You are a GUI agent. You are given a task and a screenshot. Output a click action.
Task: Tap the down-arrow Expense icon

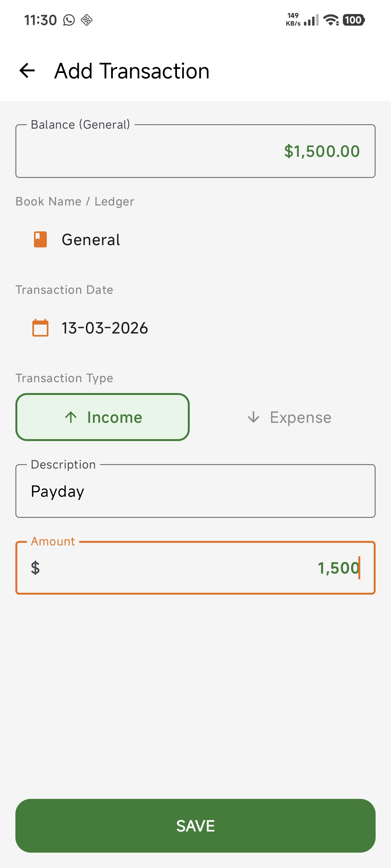coord(254,417)
